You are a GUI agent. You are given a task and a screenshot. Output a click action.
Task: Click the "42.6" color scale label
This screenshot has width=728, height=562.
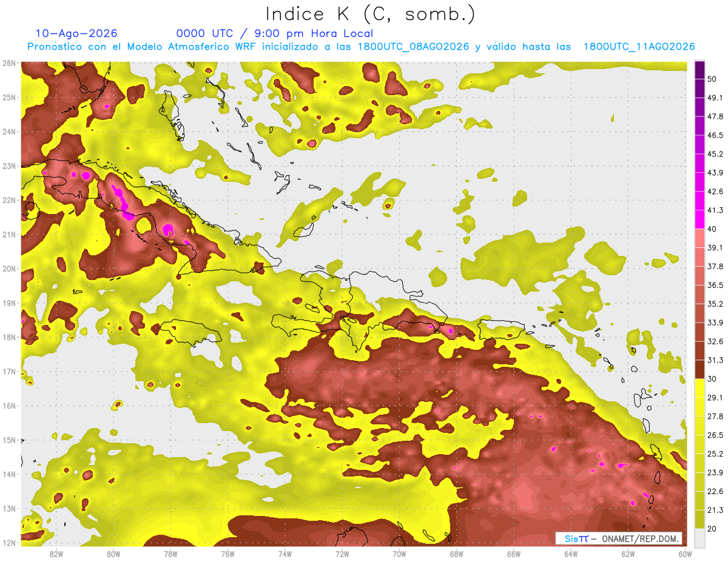point(715,192)
